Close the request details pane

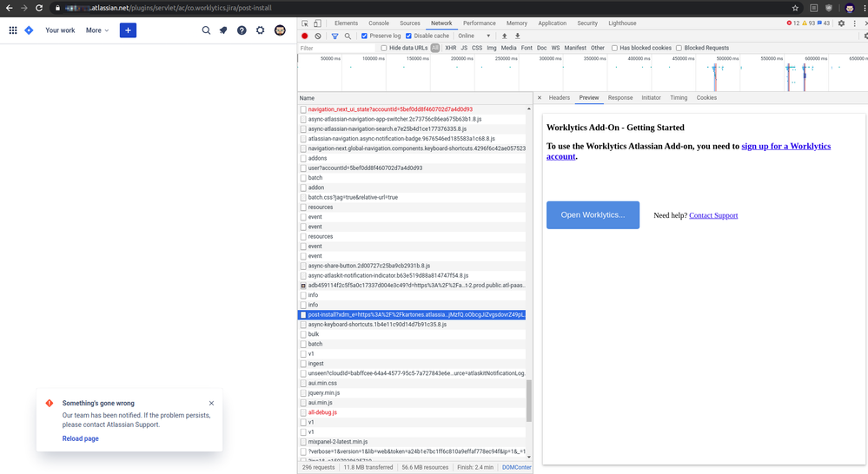(540, 98)
